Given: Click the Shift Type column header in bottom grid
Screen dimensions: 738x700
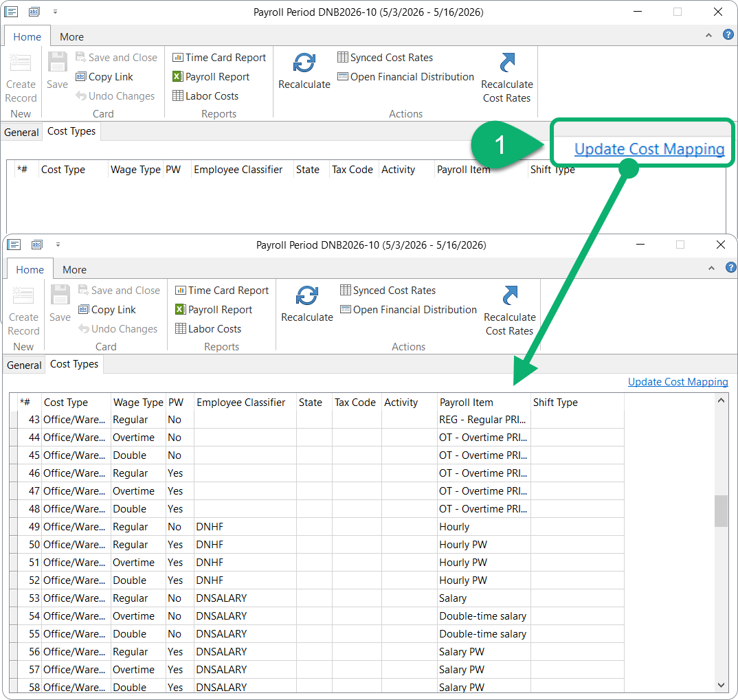Looking at the screenshot, I should coord(577,403).
